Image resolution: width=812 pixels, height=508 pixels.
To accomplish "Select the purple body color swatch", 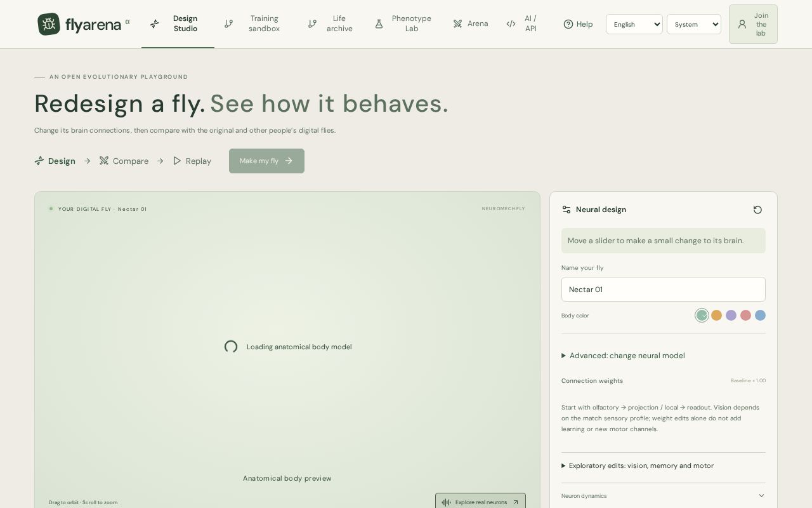I will [x=731, y=315].
